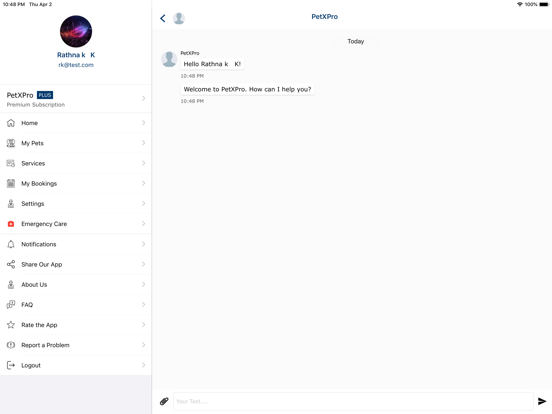Image resolution: width=552 pixels, height=414 pixels.
Task: Click the Services icon
Action: click(11, 163)
